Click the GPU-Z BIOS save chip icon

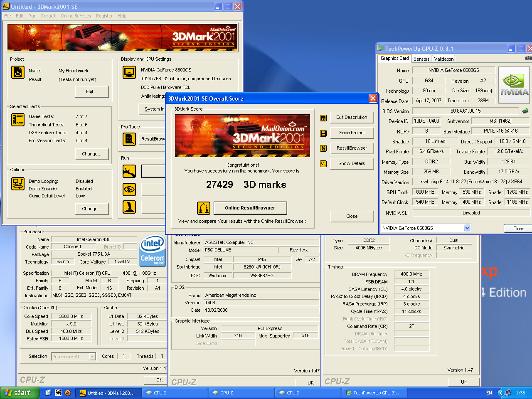pos(525,111)
